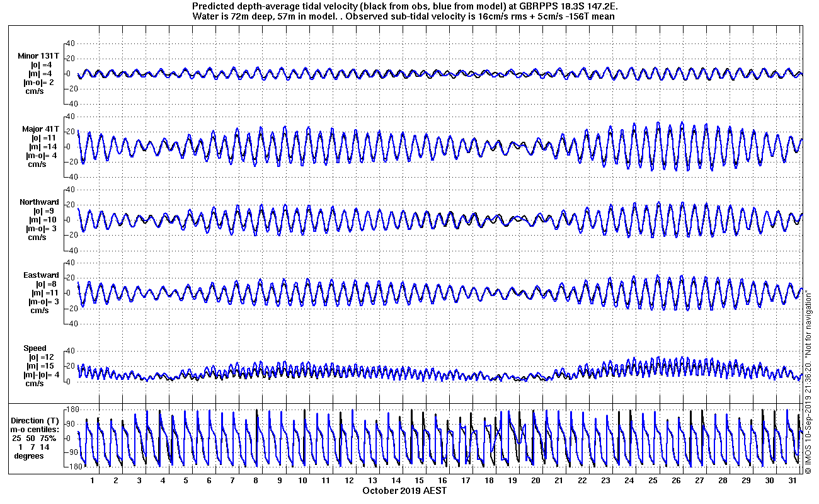The image size is (819, 504).
Task: Click '|o| =11' in the Major panel
Action: click(44, 138)
